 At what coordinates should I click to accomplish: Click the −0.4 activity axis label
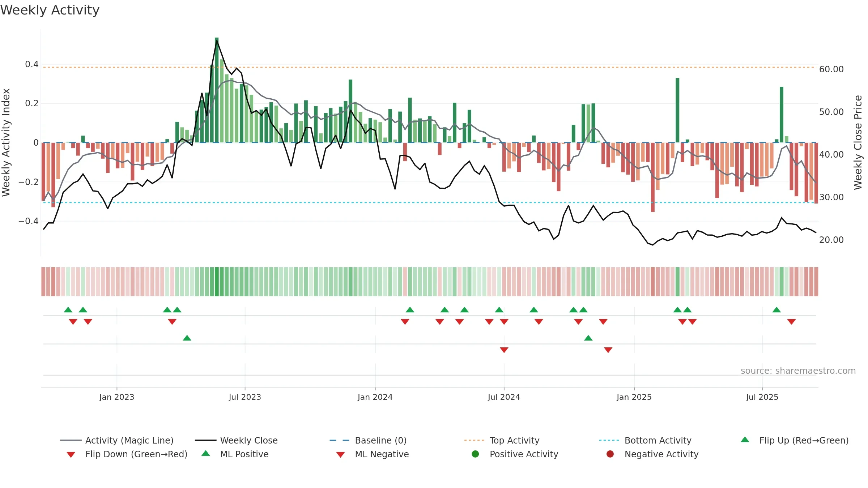[x=28, y=221]
